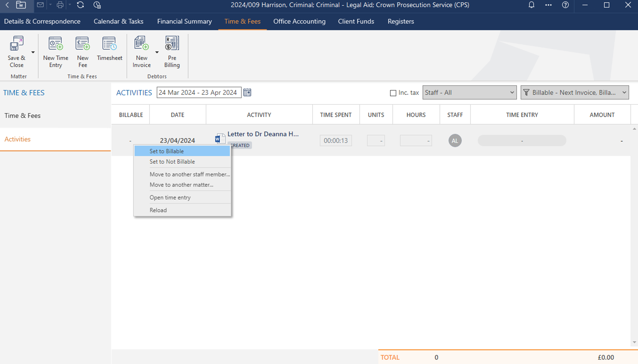Select Move to another matter option

[181, 185]
